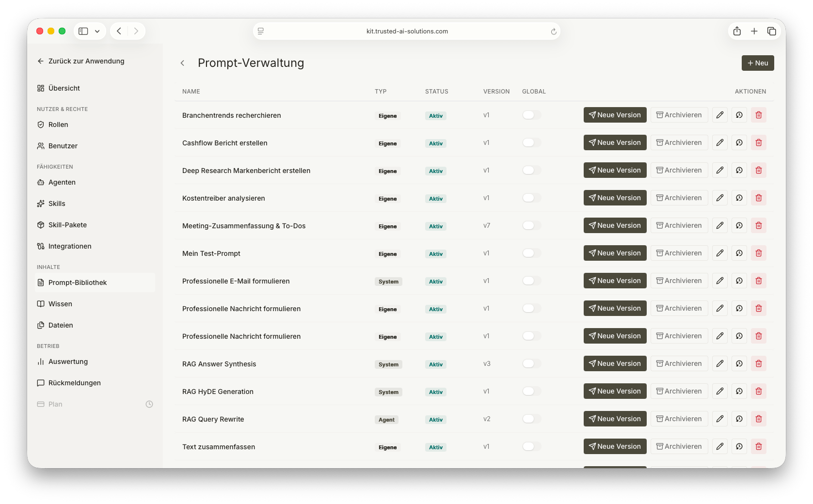Toggle global switch for Text zusammenfassen
Image resolution: width=813 pixels, height=504 pixels.
(531, 446)
